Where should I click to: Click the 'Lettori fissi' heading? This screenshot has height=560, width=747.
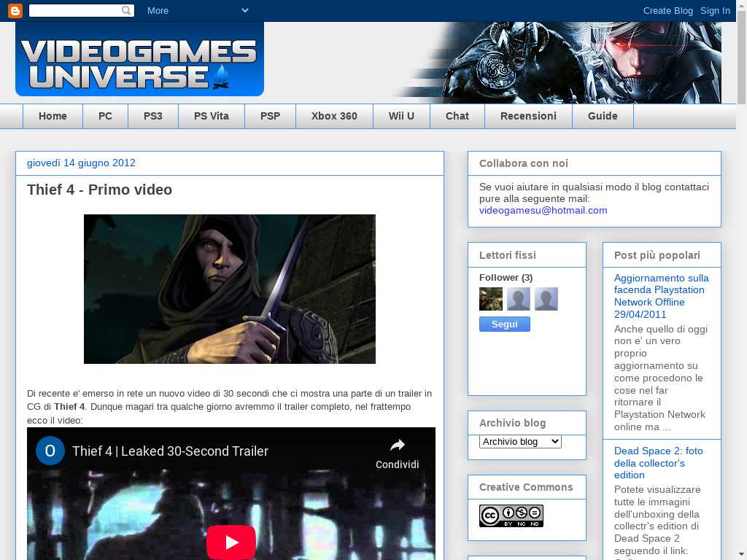coord(508,255)
